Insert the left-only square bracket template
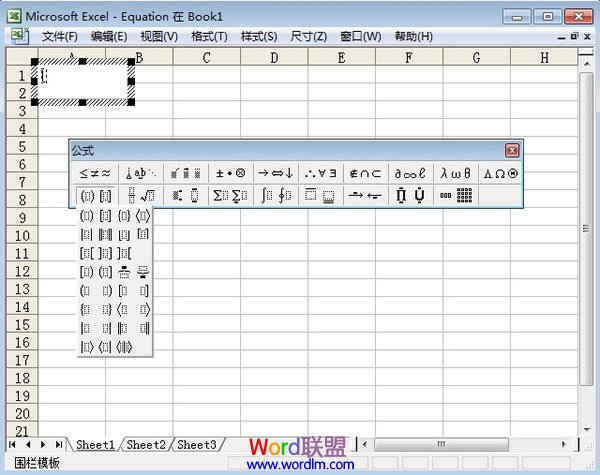The width and height of the screenshot is (600, 475). pos(124,291)
